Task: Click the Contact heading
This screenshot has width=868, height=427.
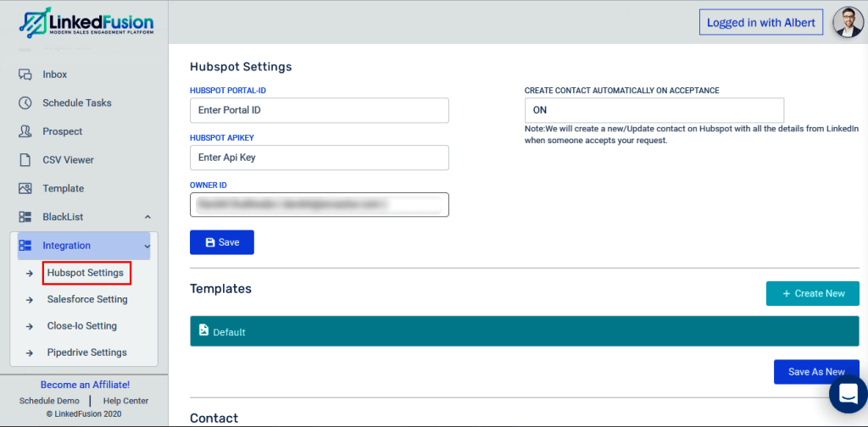Action: point(214,419)
